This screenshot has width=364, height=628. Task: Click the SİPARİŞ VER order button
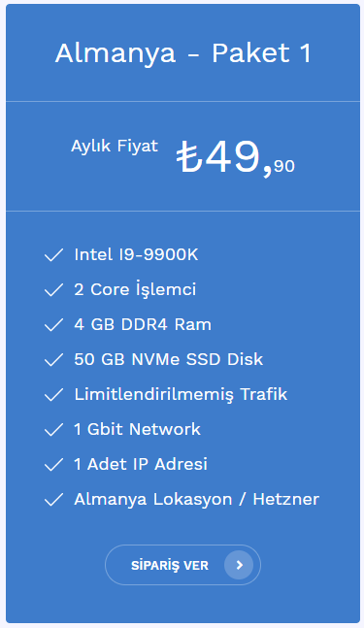click(x=182, y=565)
